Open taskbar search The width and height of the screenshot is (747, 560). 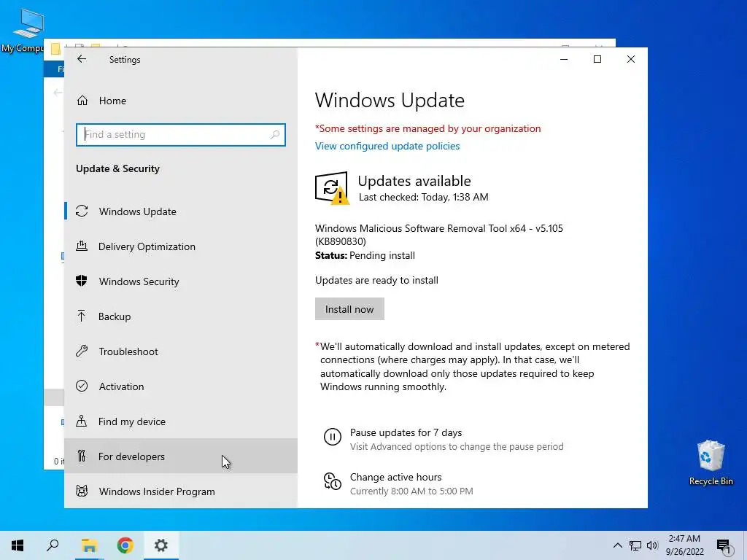53,545
